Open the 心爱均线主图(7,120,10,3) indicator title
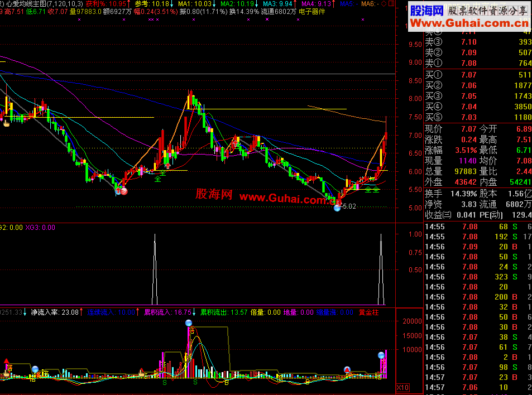 point(45,4)
